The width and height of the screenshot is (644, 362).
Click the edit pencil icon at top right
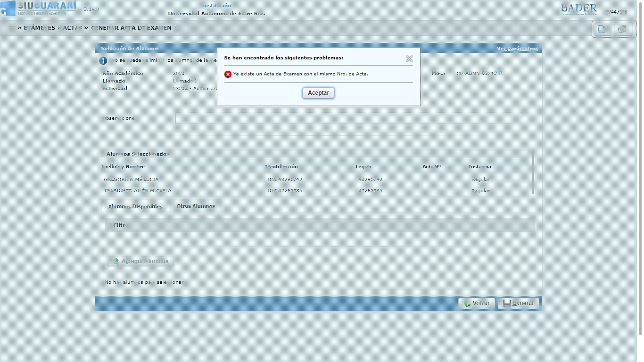click(x=622, y=29)
